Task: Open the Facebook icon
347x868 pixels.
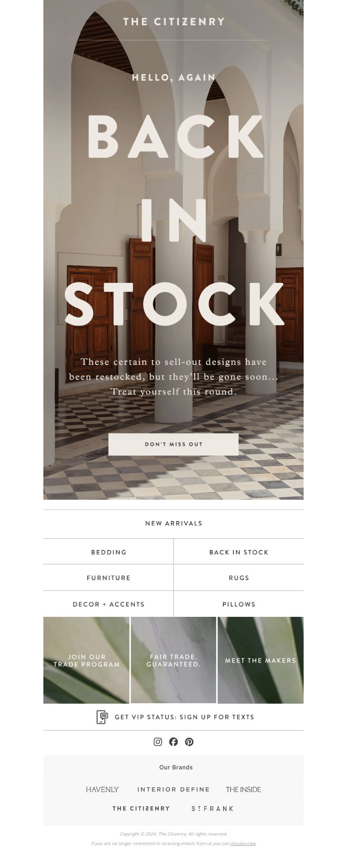Action: pos(173,742)
